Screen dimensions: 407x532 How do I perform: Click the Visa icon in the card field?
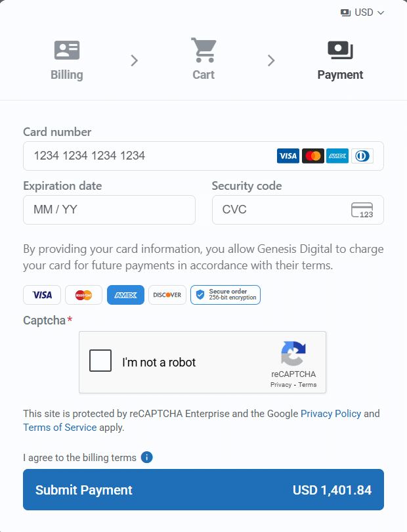pos(288,156)
